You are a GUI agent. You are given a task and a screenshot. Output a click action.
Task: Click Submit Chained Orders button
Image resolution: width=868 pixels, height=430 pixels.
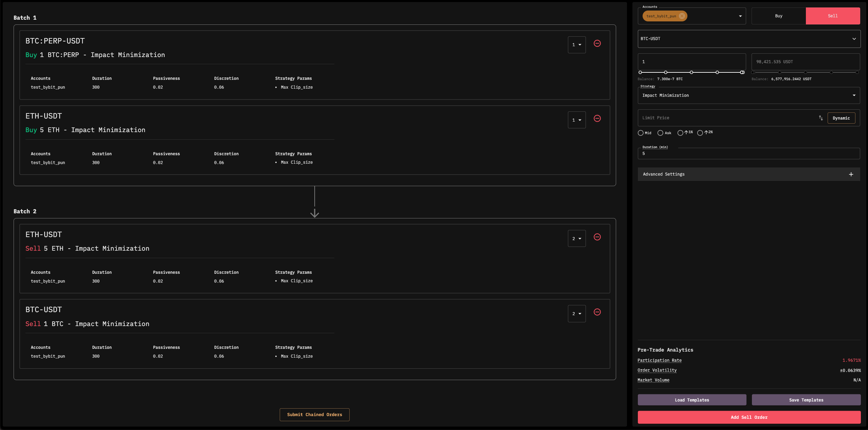[x=314, y=414]
